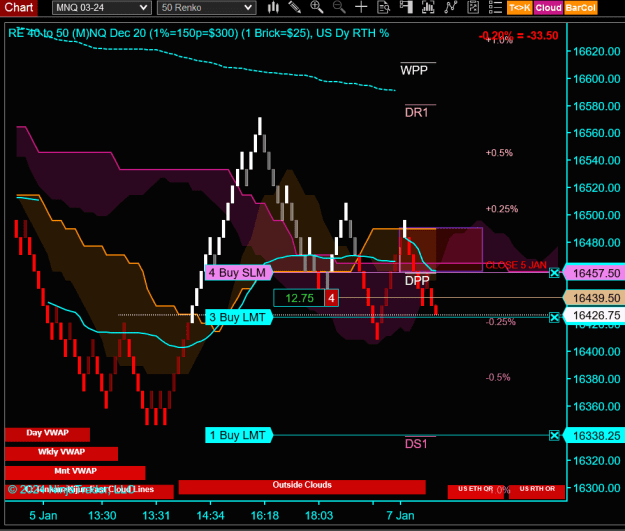Click the 16338.25 price axis tag
The height and width of the screenshot is (531, 625).
click(x=594, y=436)
